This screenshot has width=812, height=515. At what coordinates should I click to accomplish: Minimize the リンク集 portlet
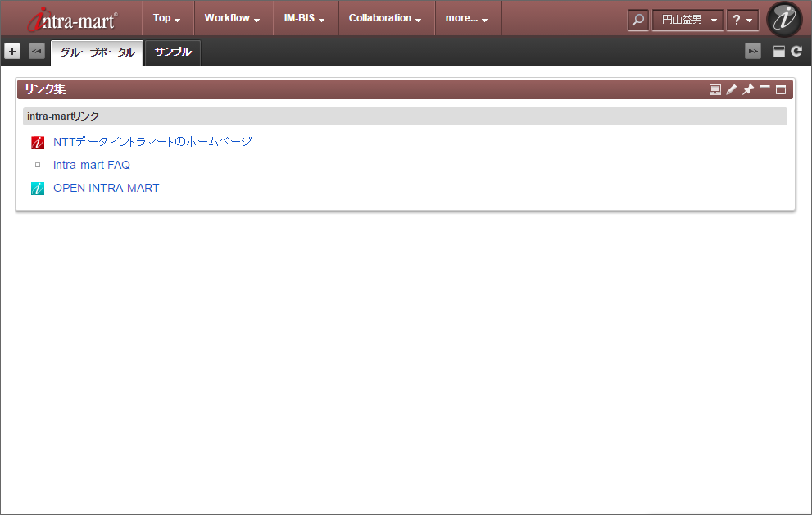[764, 88]
